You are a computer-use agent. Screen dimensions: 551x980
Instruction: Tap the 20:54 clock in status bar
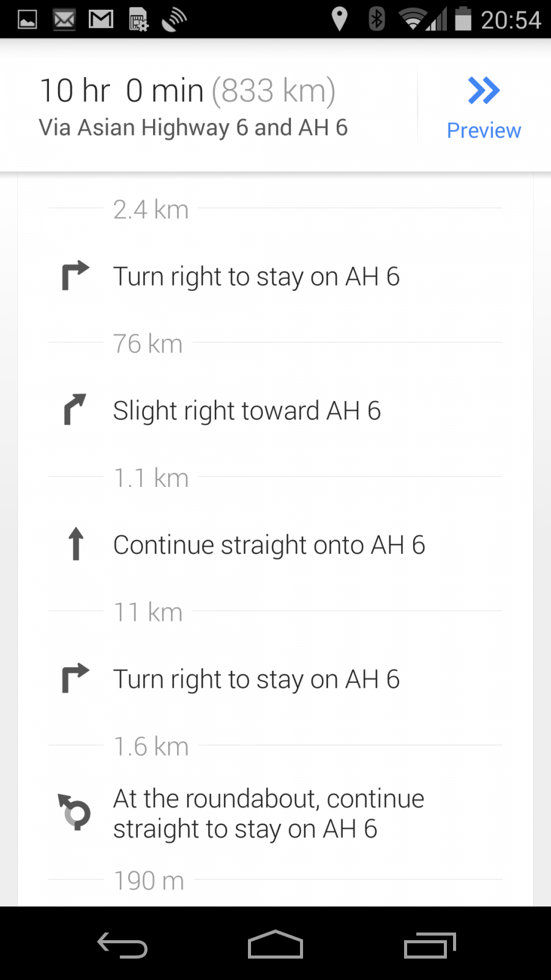click(511, 20)
